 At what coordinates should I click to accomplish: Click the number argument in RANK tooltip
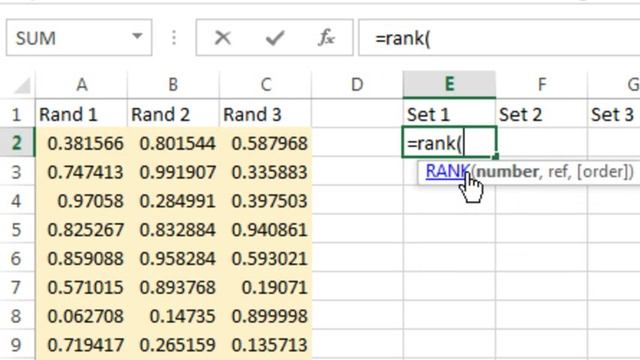point(507,171)
